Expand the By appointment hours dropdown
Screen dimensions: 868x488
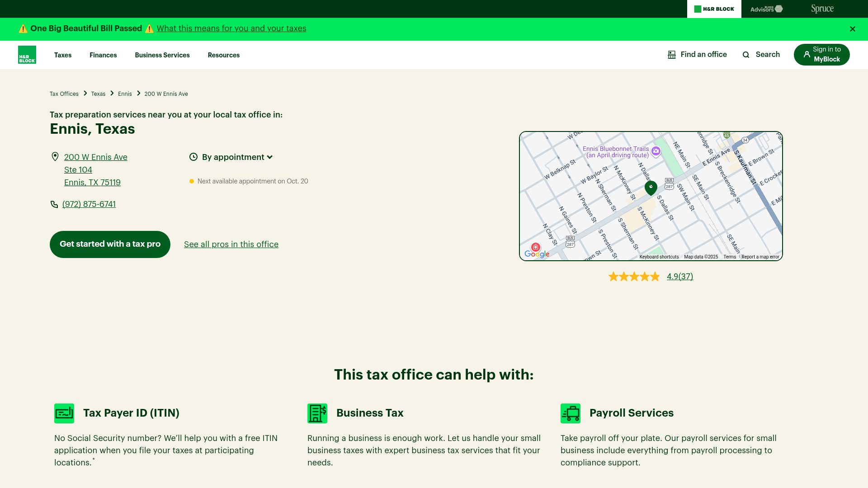point(237,157)
